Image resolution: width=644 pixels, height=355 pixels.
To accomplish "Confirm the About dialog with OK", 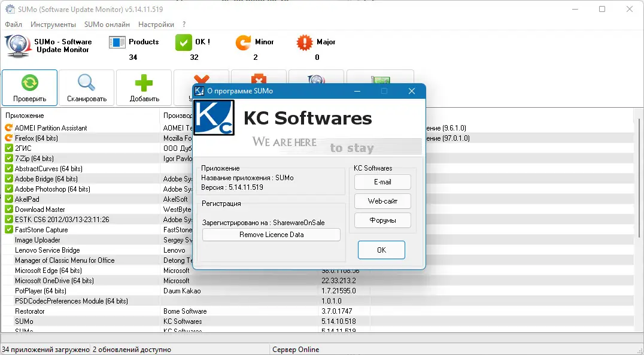I will point(382,250).
